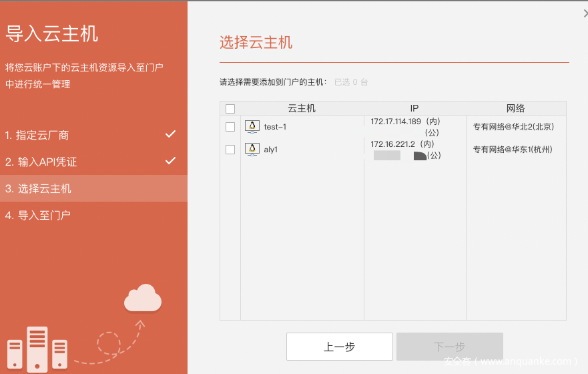Click the 上一步 button
This screenshot has height=374, width=588.
[x=339, y=347]
